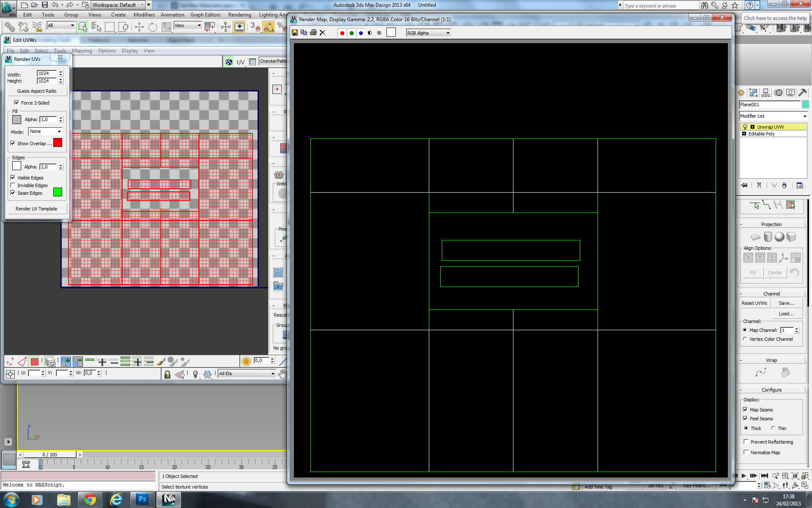Enable Invisible Edges checkbox

(x=13, y=185)
